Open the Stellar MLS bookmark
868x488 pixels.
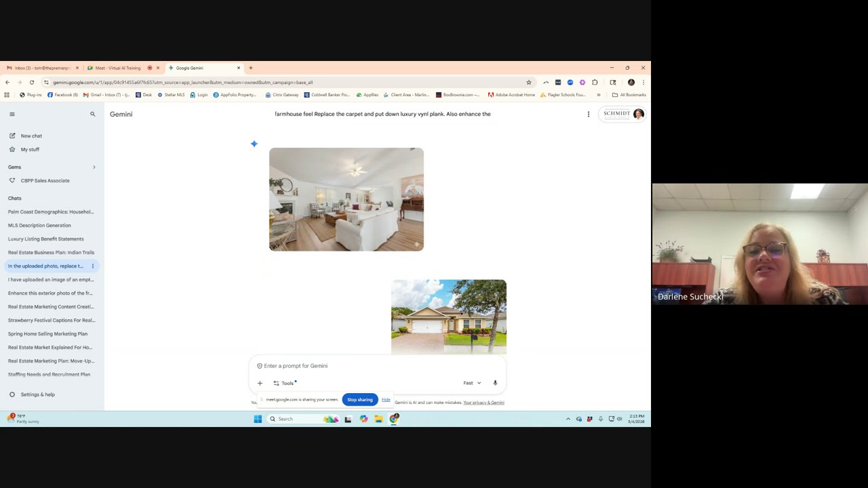point(171,95)
